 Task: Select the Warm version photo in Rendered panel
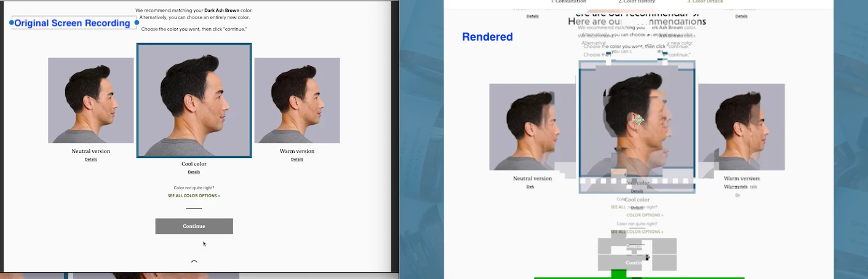click(741, 127)
